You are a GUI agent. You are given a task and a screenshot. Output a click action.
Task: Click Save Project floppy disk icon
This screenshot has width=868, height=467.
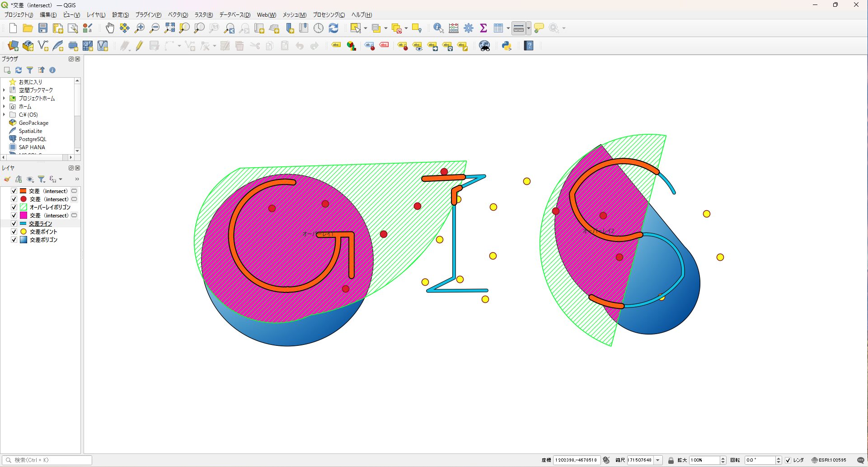pos(43,28)
